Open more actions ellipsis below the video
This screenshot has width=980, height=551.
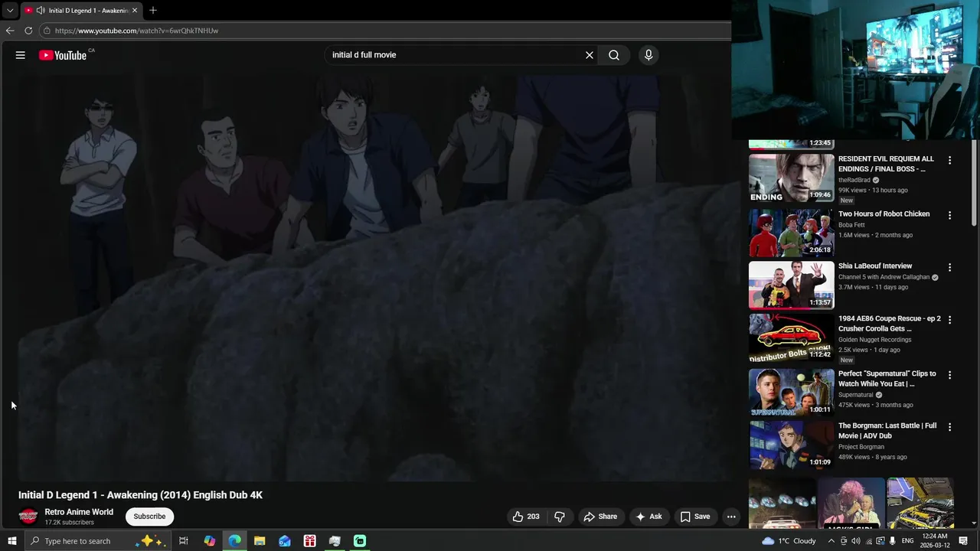(731, 517)
